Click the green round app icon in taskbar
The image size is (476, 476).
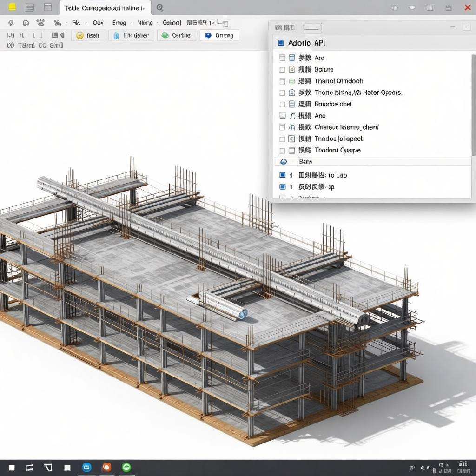pos(126,467)
